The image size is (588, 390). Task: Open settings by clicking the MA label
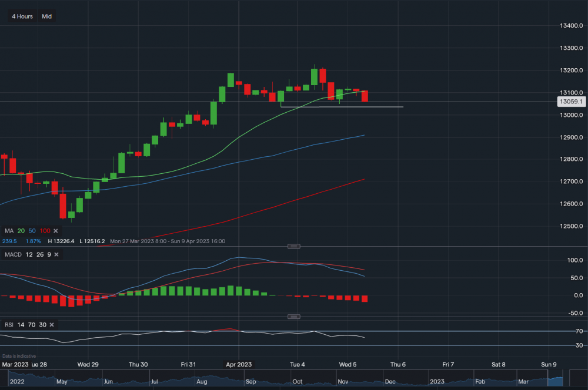[x=9, y=230]
